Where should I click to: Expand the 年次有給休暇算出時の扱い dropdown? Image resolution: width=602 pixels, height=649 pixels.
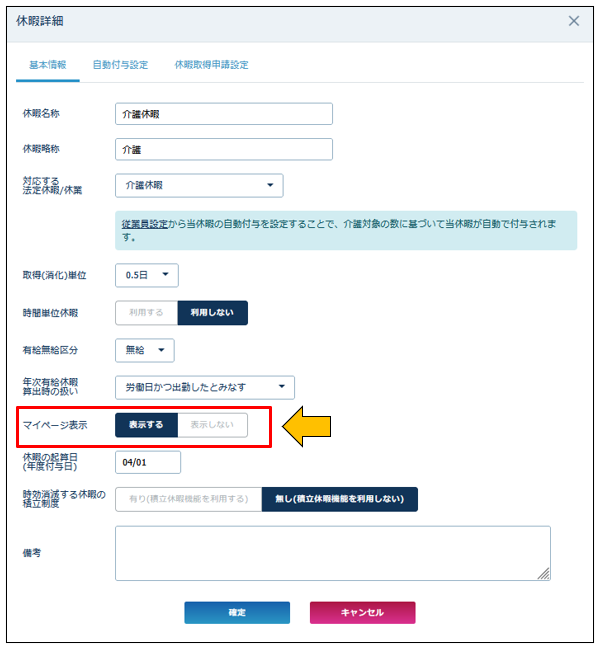click(205, 387)
